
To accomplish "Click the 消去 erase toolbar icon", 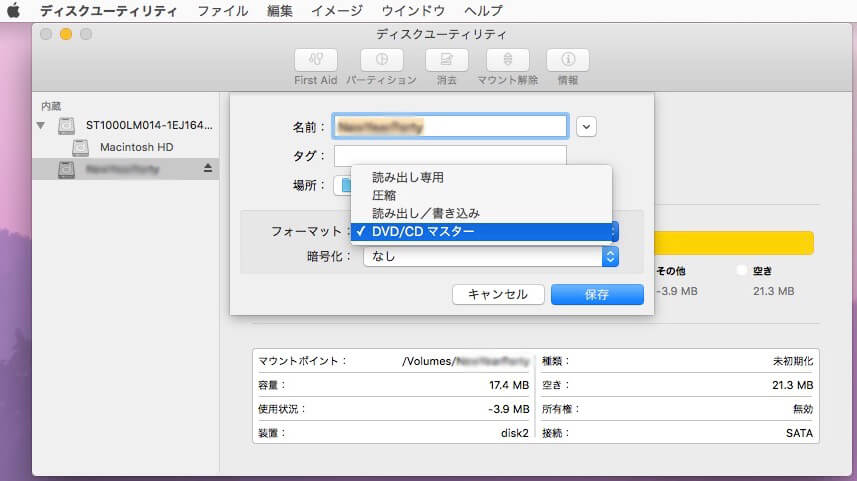I will 446,60.
